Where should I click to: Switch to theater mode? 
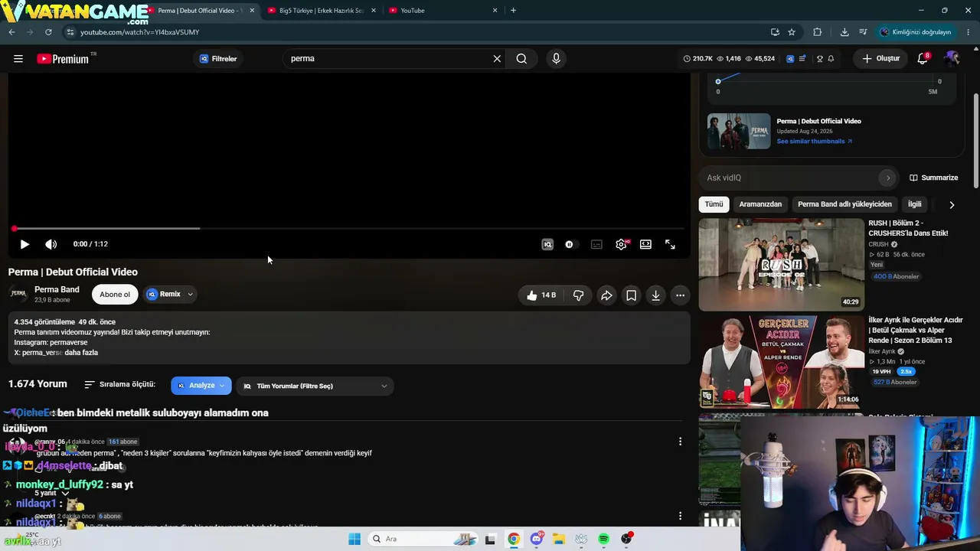[645, 244]
